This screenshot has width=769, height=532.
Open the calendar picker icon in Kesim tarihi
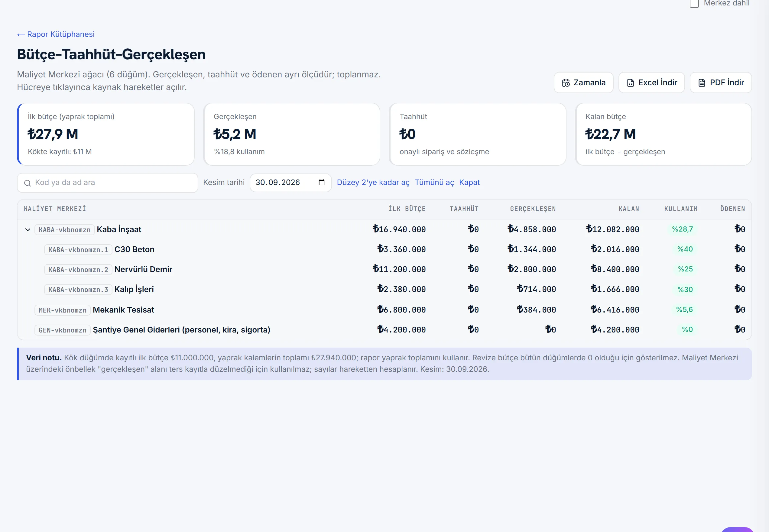tap(321, 182)
